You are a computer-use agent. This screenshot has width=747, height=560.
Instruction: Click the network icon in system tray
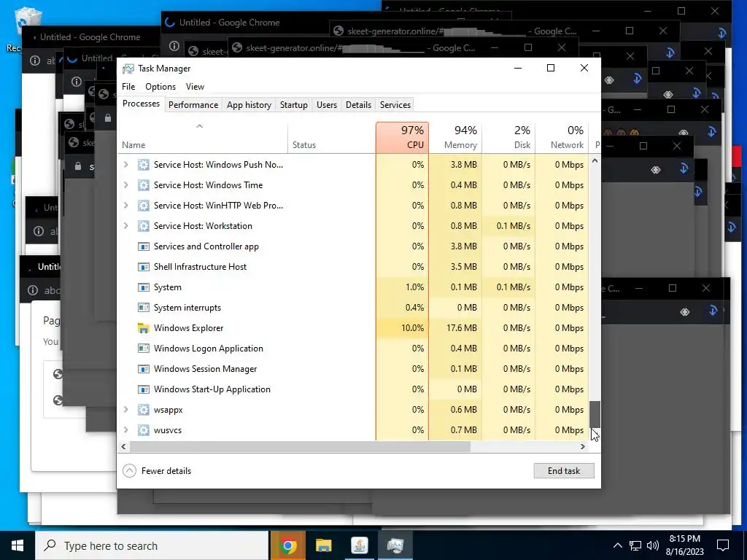point(635,545)
